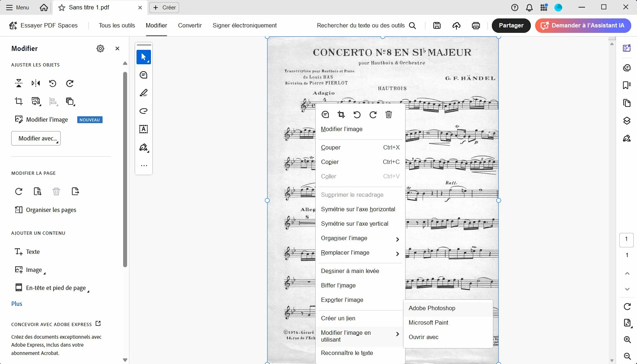
Task: Zoom in with the magnifier plus icon
Action: (x=627, y=340)
